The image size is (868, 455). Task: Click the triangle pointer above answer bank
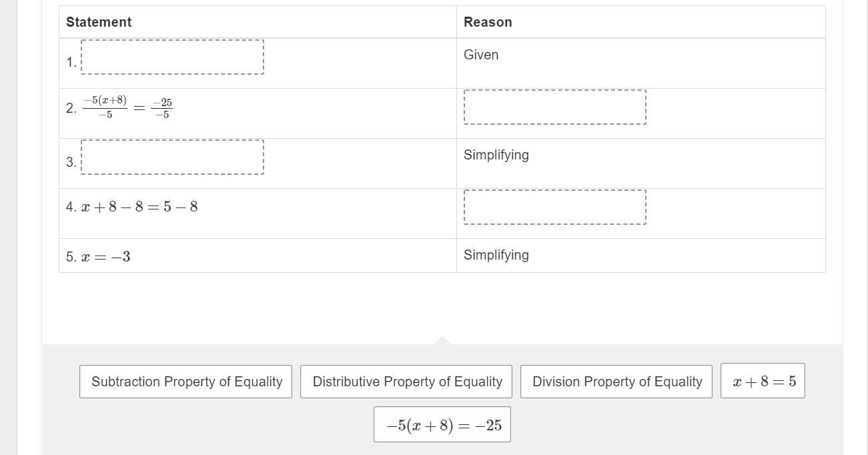[x=442, y=341]
